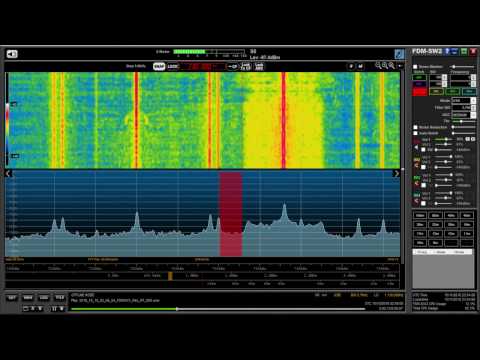Click the ->CF center frequency button

point(233,66)
